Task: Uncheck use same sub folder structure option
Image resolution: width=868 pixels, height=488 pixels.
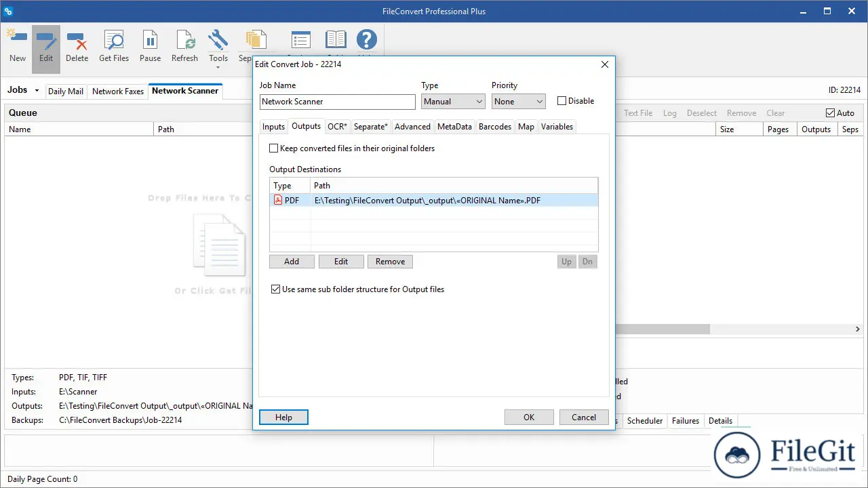Action: pyautogui.click(x=275, y=289)
